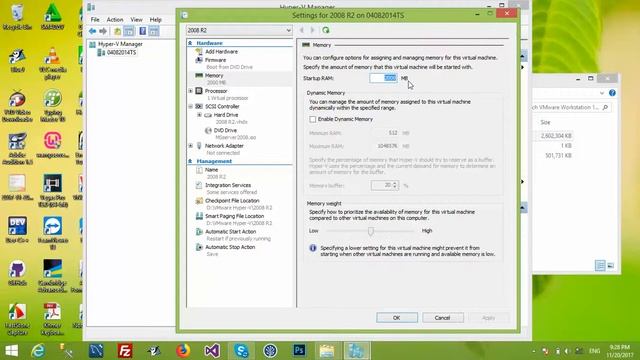Open Firmware settings item
Image resolution: width=640 pixels, height=360 pixels.
[x=215, y=60]
